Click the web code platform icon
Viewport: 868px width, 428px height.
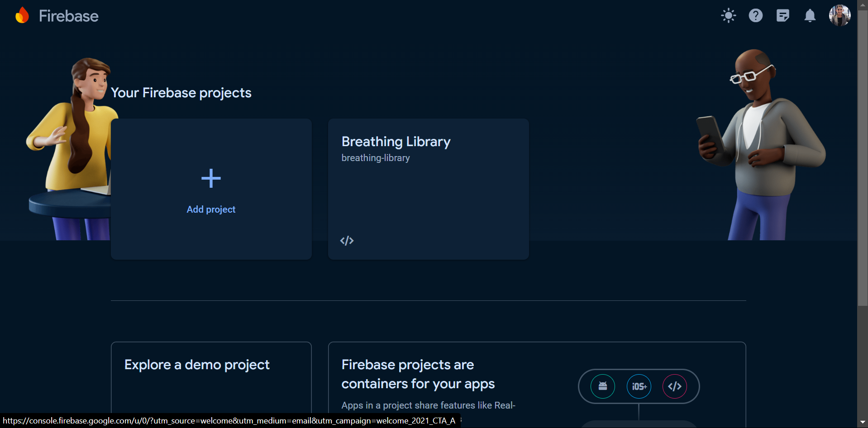click(674, 386)
